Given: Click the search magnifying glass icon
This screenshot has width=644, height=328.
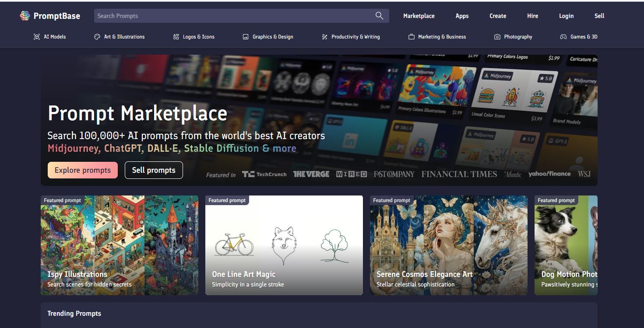Looking at the screenshot, I should 379,16.
